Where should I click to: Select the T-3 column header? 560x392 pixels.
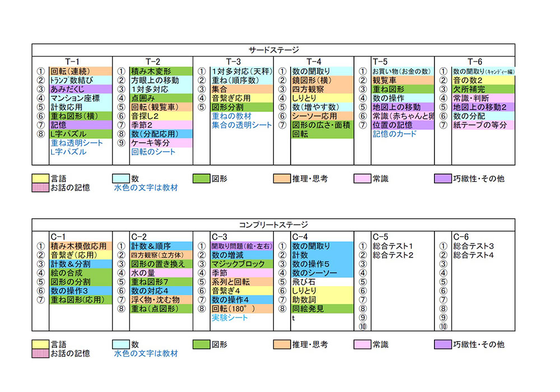[233, 62]
